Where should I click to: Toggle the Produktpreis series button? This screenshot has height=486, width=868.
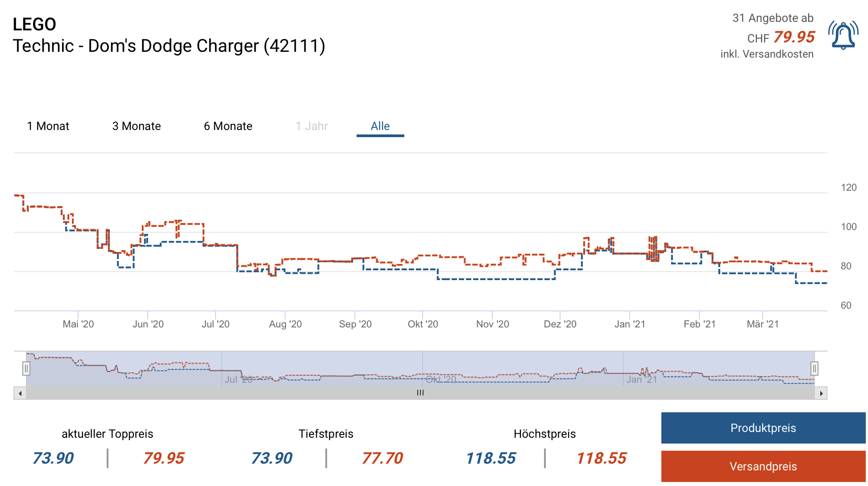[763, 428]
